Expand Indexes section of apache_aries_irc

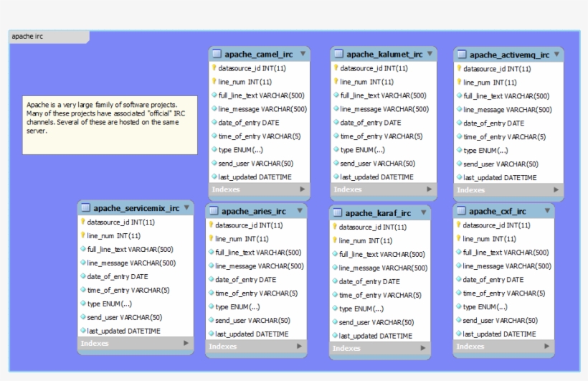[x=299, y=346]
